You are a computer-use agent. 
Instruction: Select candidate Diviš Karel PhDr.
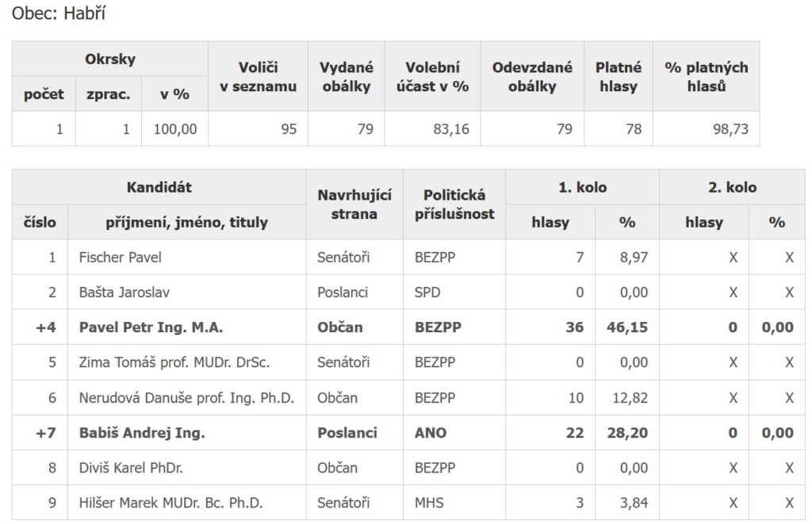(x=131, y=468)
